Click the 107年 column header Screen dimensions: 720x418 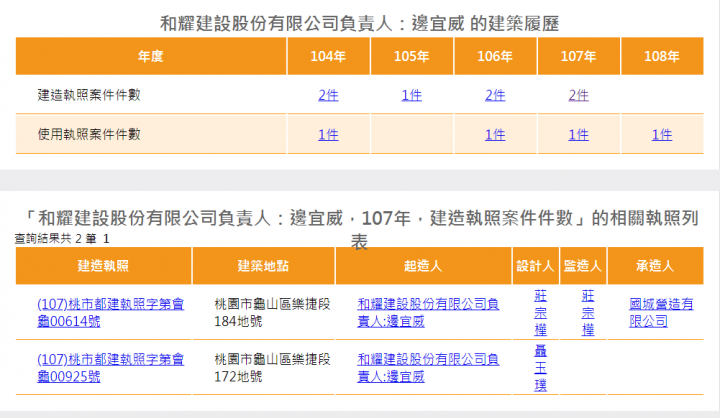coord(579,56)
